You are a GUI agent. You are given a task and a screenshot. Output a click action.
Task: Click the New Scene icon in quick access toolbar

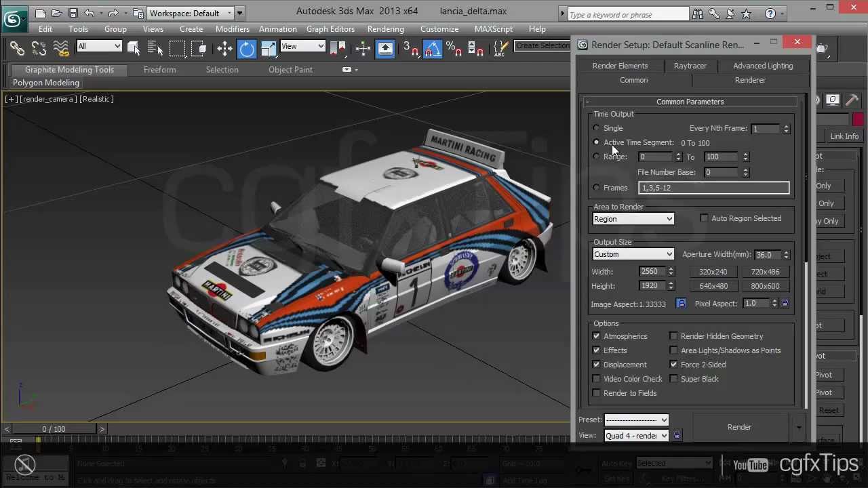pos(41,13)
